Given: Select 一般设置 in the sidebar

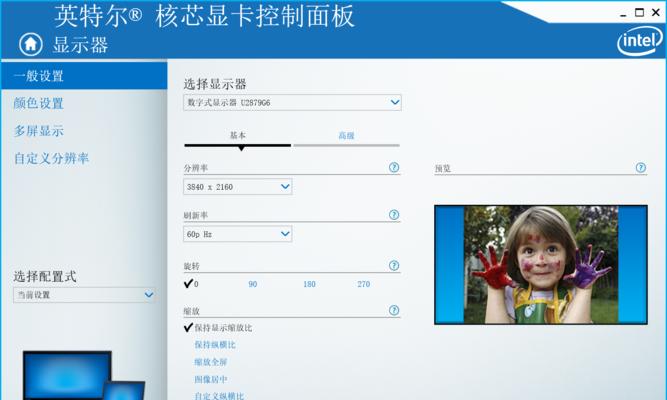Looking at the screenshot, I should click(84, 76).
